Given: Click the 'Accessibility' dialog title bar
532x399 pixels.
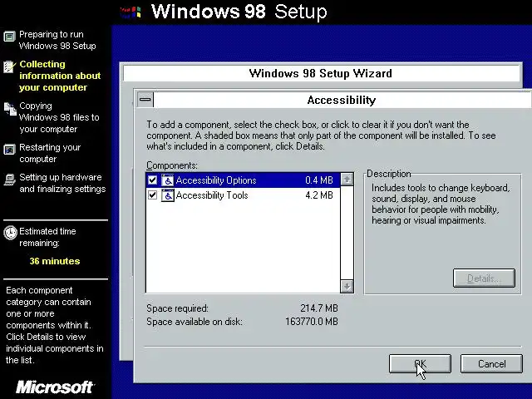Looking at the screenshot, I should (x=342, y=100).
